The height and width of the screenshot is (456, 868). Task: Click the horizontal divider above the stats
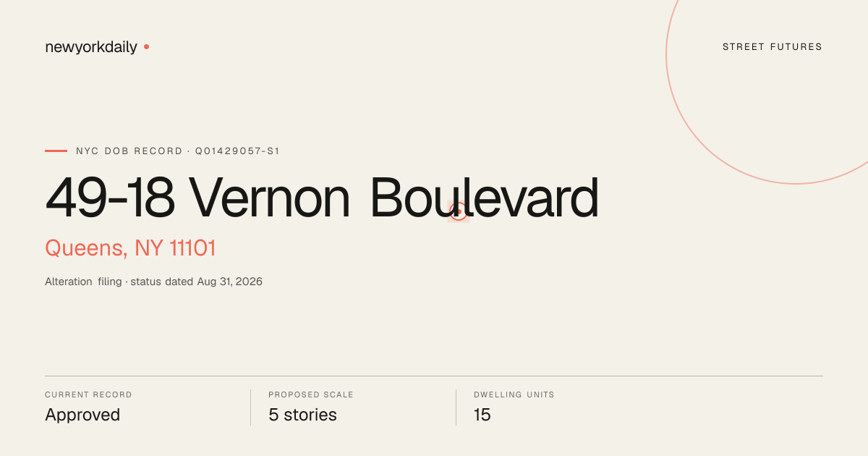coord(434,376)
